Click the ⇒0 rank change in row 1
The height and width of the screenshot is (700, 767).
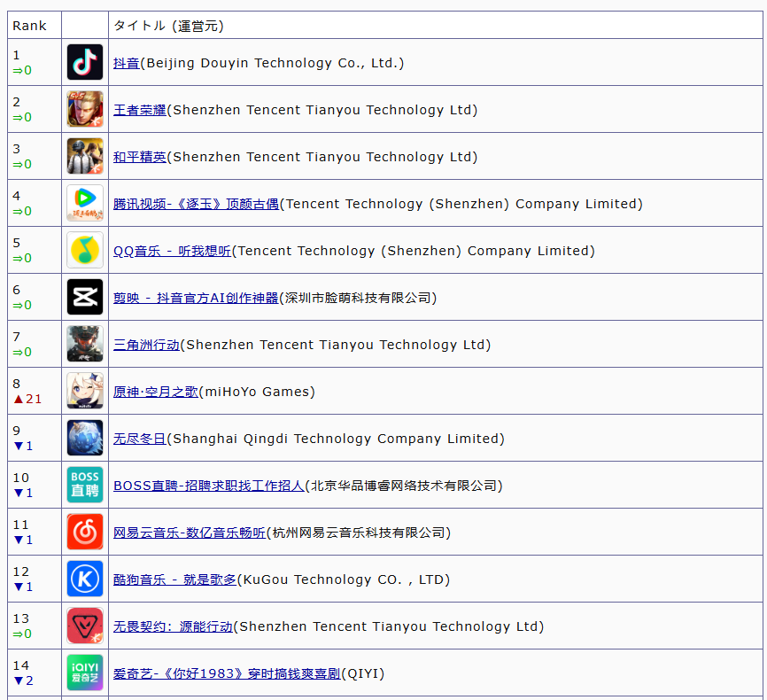(22, 71)
